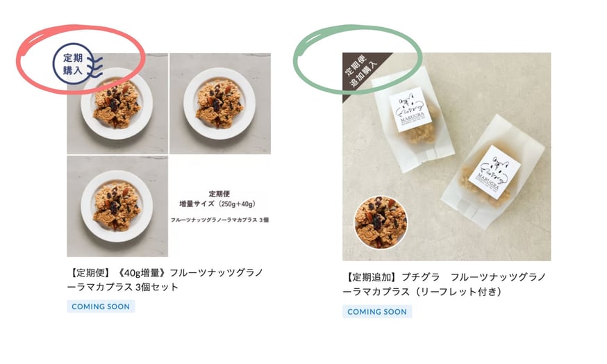Click the round 定期購入 badge icon

(73, 64)
